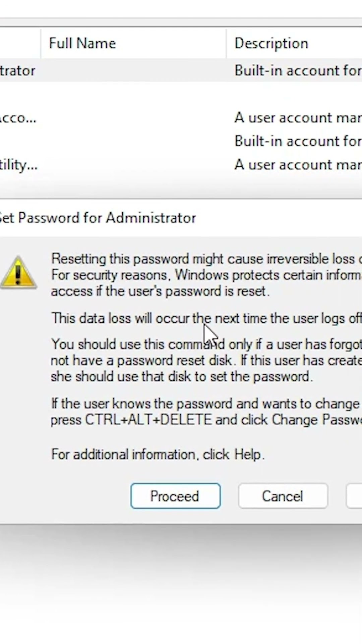
Task: Click the Proceed button
Action: [x=175, y=496]
